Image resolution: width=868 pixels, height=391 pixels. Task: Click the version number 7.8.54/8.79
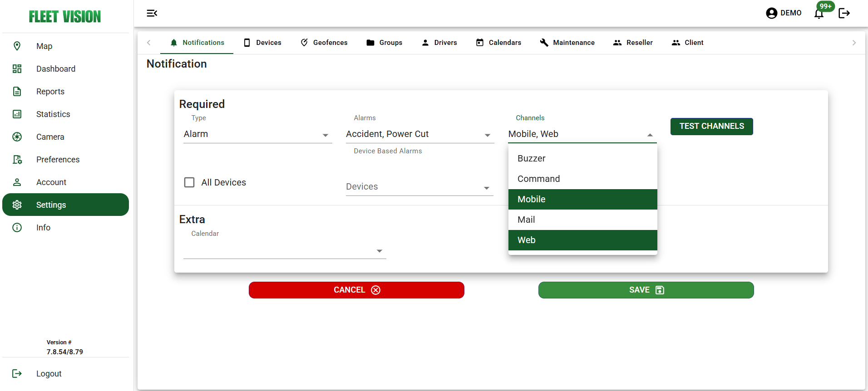point(65,352)
